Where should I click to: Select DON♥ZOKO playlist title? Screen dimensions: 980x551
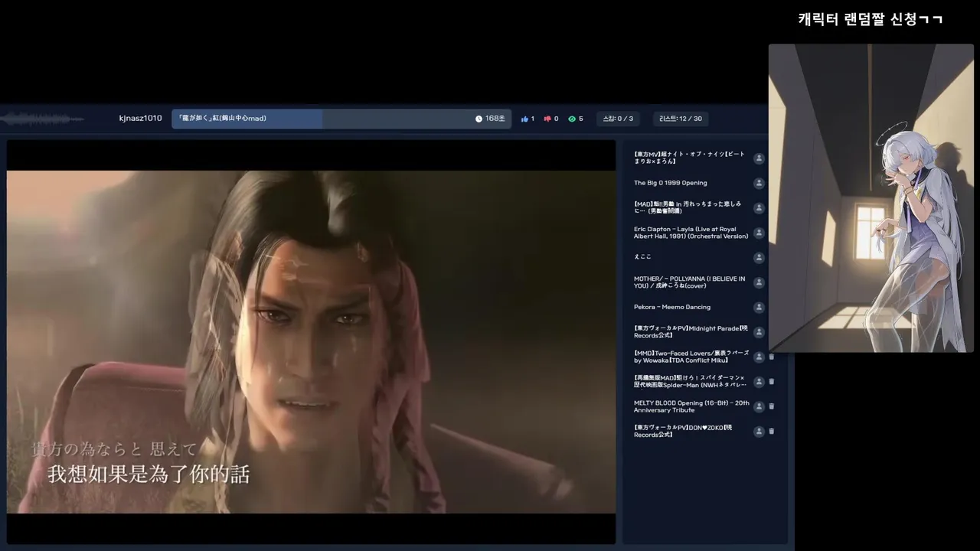683,431
